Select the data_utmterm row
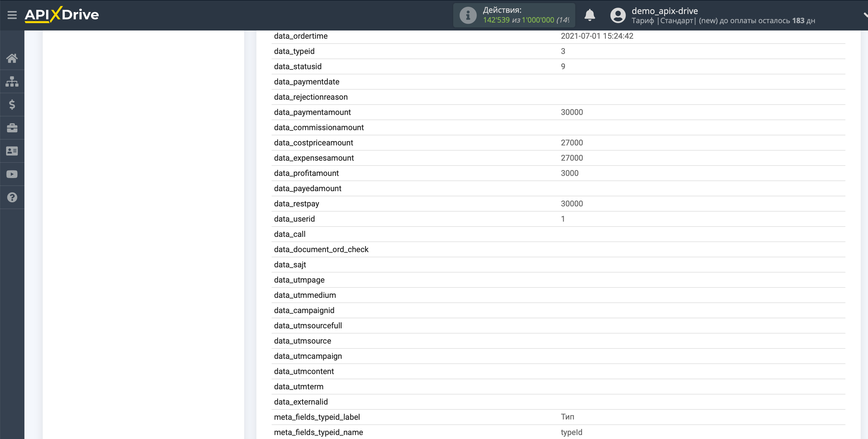The image size is (868, 439). click(558, 387)
